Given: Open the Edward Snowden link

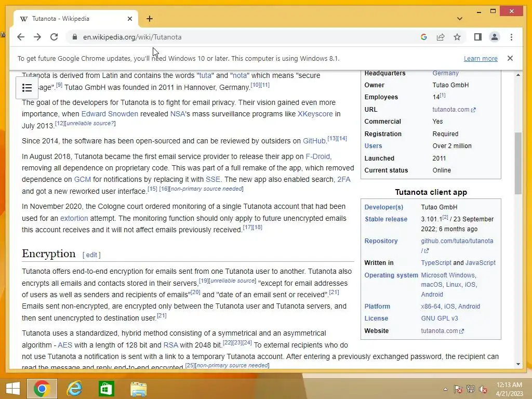Looking at the screenshot, I should click(110, 114).
